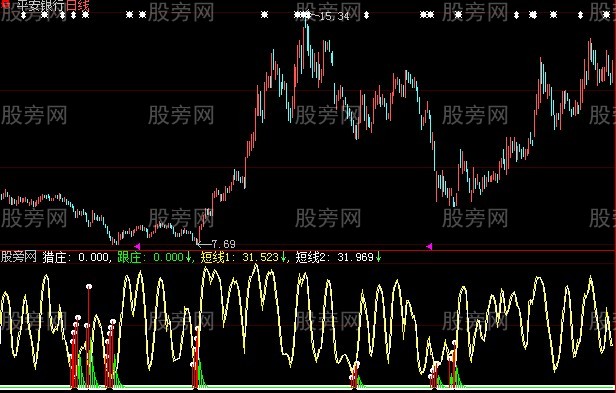Click the green down arrow after 短线1 value
Viewport: 616px width, 393px height.
[x=283, y=258]
